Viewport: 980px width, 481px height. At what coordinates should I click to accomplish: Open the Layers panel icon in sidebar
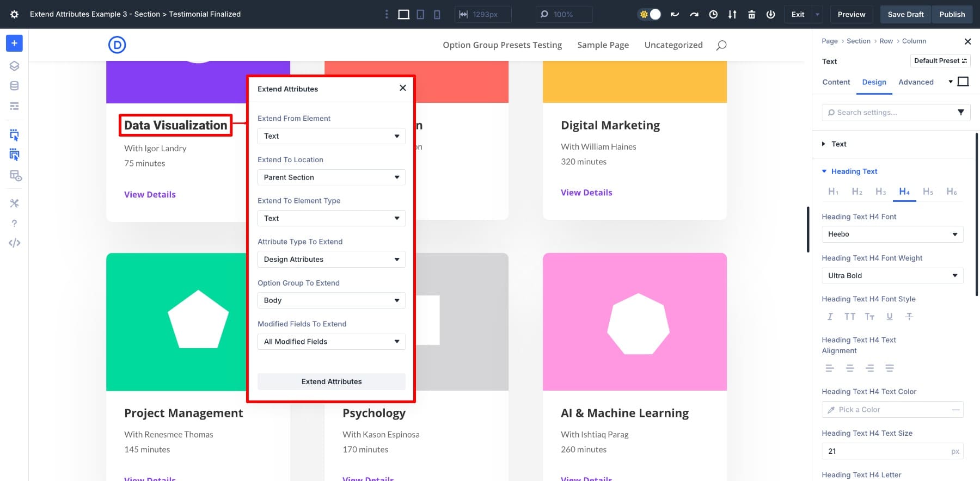point(14,66)
